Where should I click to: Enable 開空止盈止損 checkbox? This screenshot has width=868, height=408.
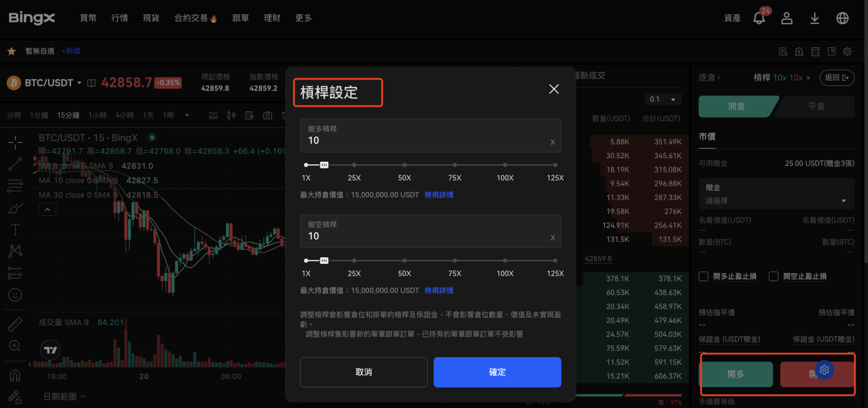773,276
